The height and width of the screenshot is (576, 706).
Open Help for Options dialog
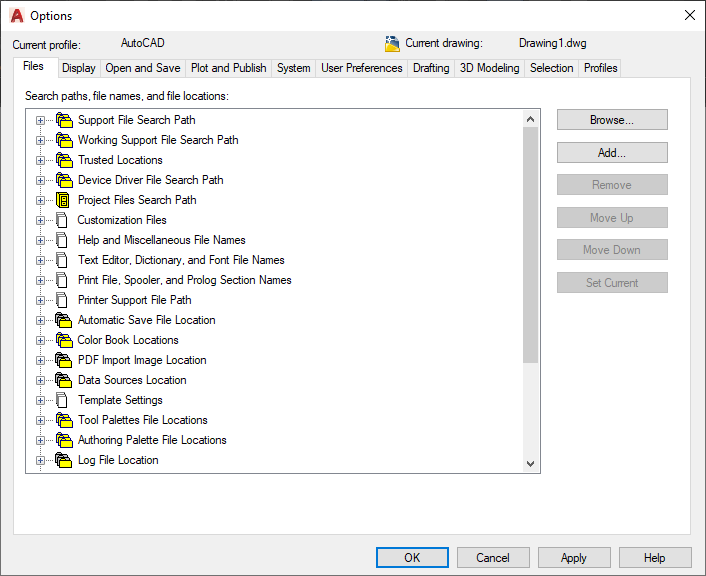(x=655, y=558)
